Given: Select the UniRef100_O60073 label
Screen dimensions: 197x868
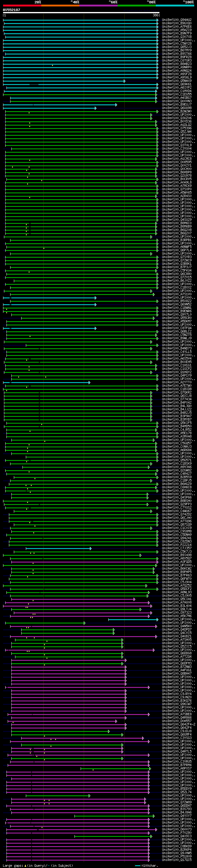Looking at the screenshot, I should click(x=177, y=829).
